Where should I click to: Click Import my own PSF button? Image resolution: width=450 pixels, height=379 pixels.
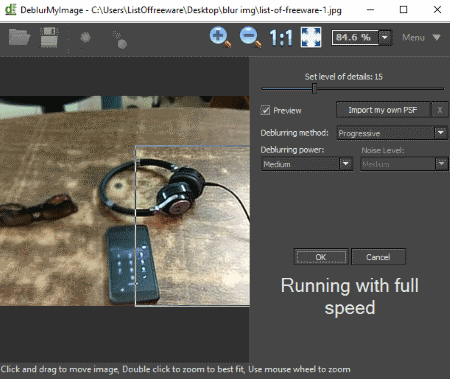click(383, 110)
